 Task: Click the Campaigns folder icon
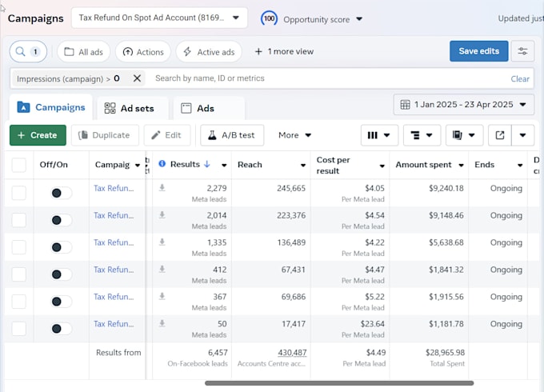[23, 107]
